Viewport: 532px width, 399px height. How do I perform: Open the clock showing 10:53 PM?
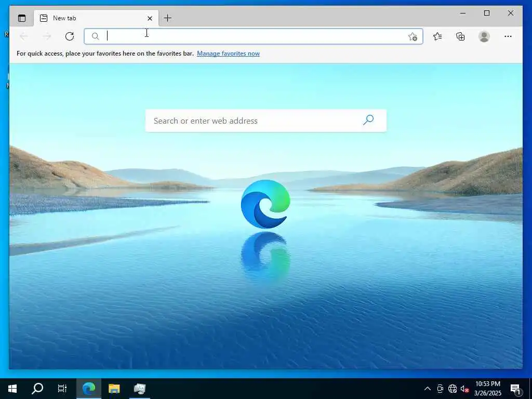coord(487,389)
